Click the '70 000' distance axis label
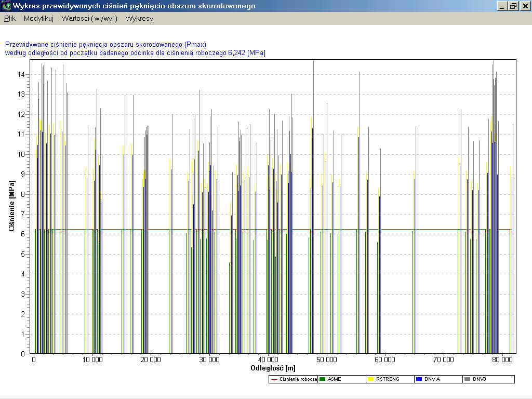 (444, 360)
